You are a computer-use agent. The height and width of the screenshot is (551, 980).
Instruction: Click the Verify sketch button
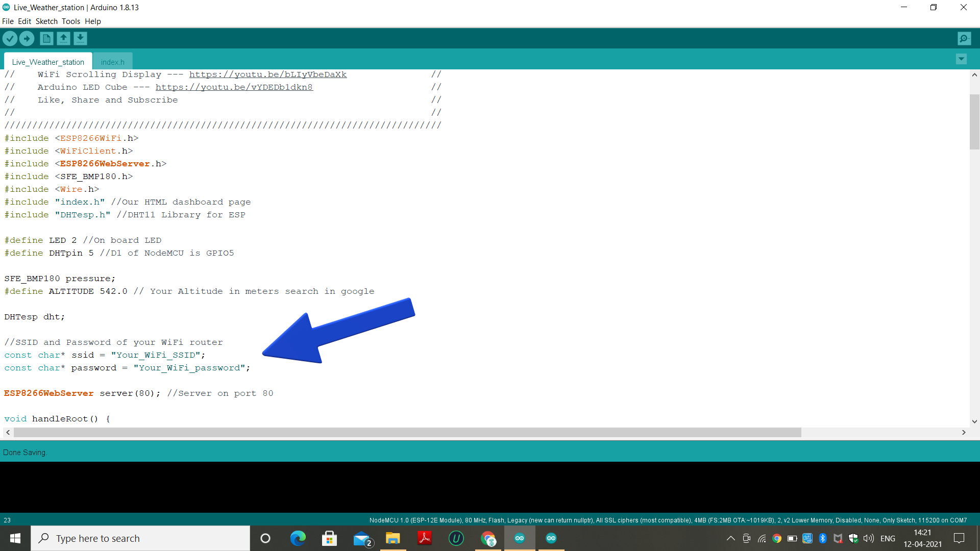coord(10,39)
